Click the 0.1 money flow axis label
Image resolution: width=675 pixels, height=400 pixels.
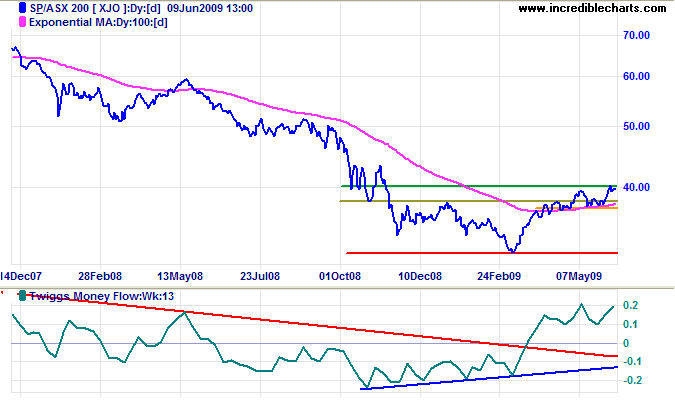(631, 324)
